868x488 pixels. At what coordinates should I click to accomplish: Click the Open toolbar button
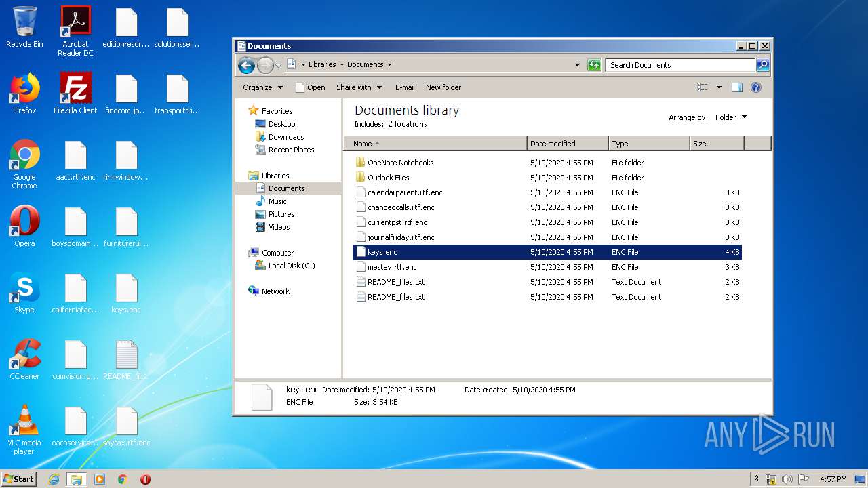[311, 87]
